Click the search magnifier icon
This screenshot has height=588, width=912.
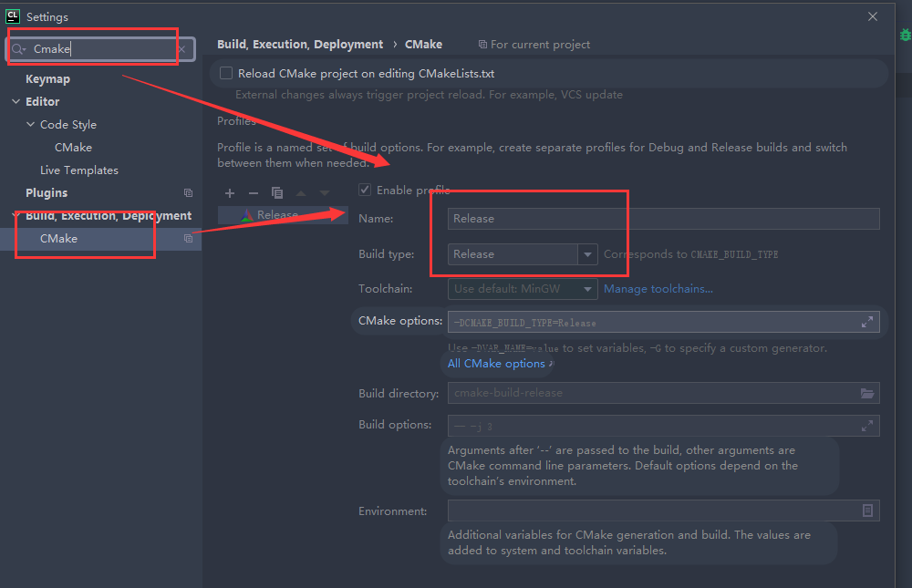(x=18, y=49)
